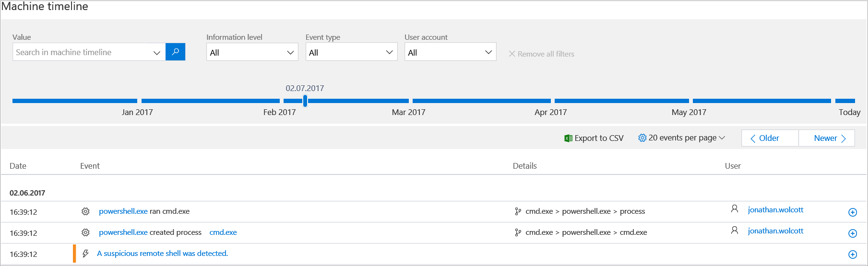Click the blue search magnifier button
This screenshot has width=868, height=266.
175,52
